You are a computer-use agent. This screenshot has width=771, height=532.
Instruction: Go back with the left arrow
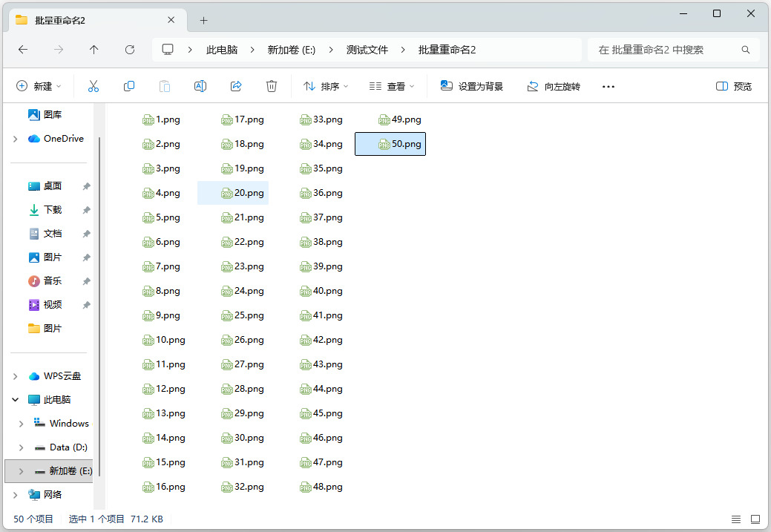(x=22, y=50)
